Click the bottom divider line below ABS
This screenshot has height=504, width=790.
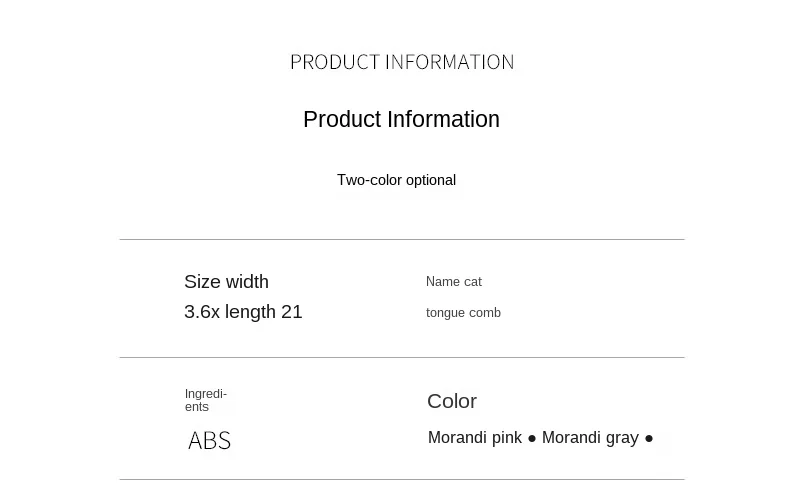[402, 479]
